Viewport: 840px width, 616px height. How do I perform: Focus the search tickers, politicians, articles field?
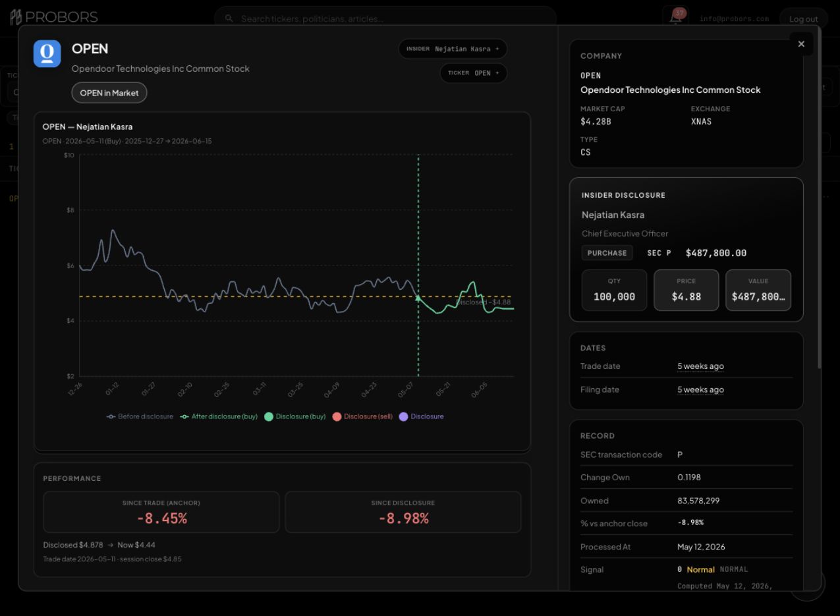[385, 18]
